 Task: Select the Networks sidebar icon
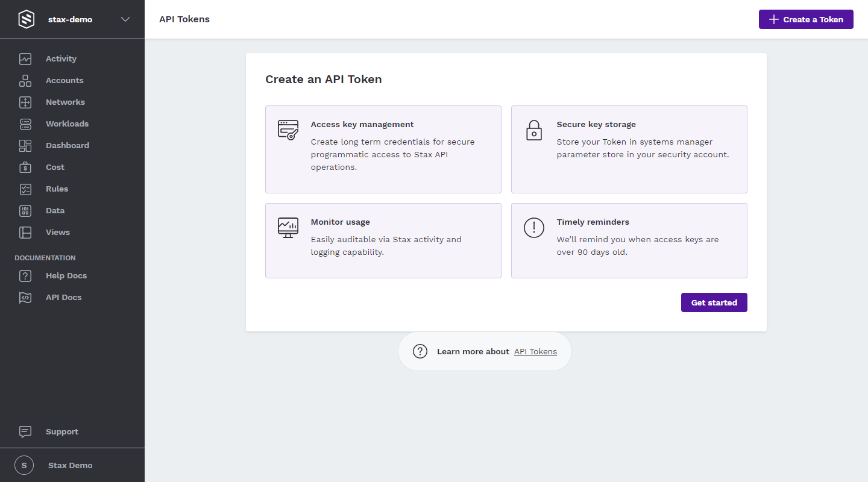[x=25, y=102]
